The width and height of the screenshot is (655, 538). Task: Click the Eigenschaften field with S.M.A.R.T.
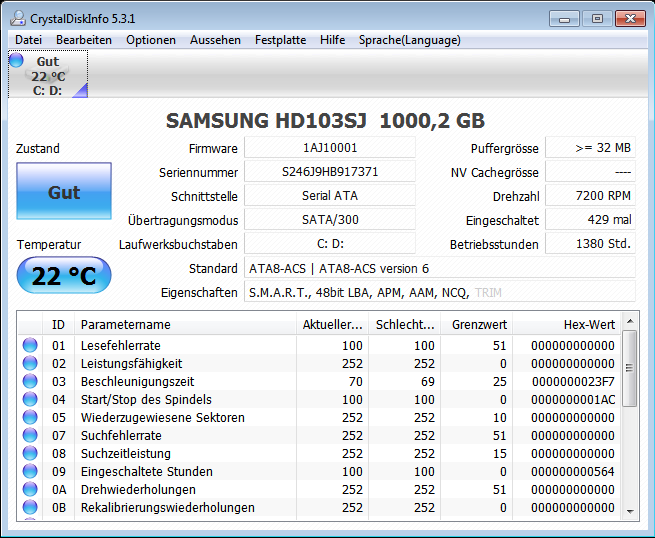440,292
